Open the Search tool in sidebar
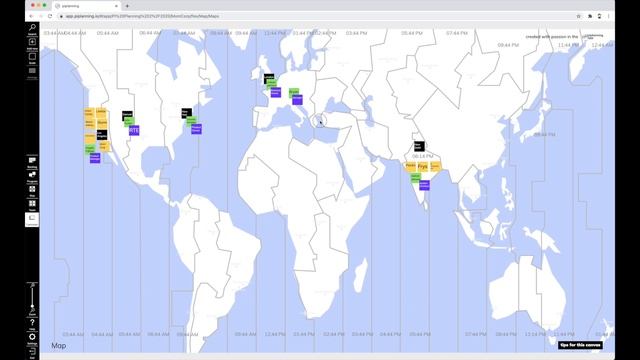The height and width of the screenshot is (360, 640). [32, 28]
